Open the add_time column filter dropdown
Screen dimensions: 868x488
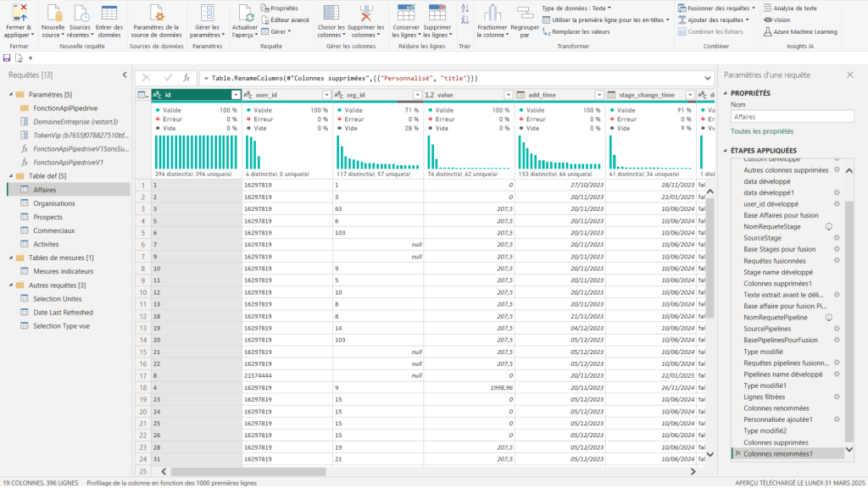tap(598, 95)
